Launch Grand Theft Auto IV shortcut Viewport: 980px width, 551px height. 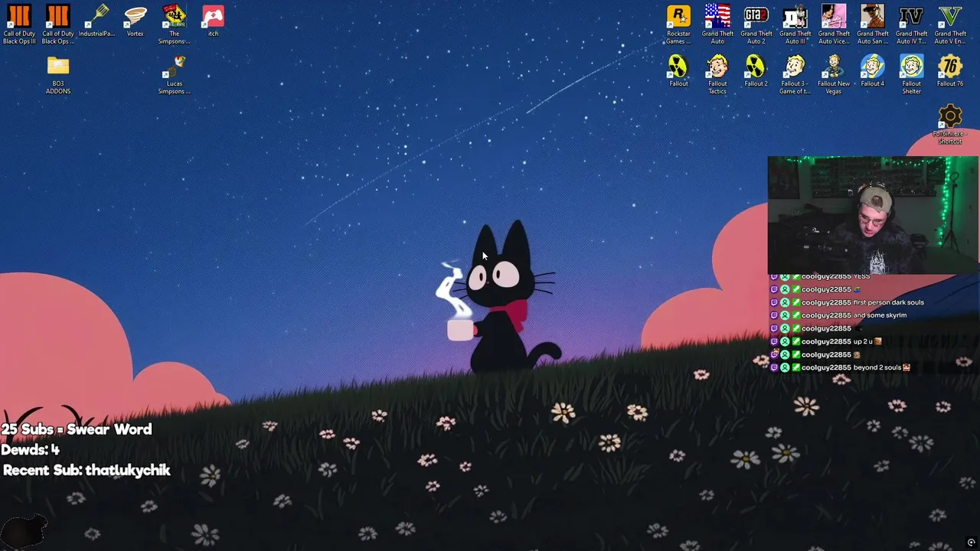[911, 24]
